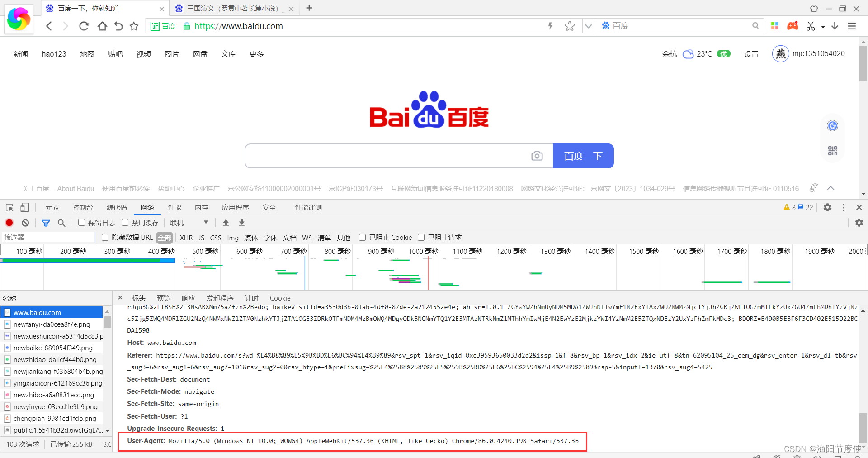Click the network 筛选器 filter field
The height and width of the screenshot is (458, 868).
point(48,237)
